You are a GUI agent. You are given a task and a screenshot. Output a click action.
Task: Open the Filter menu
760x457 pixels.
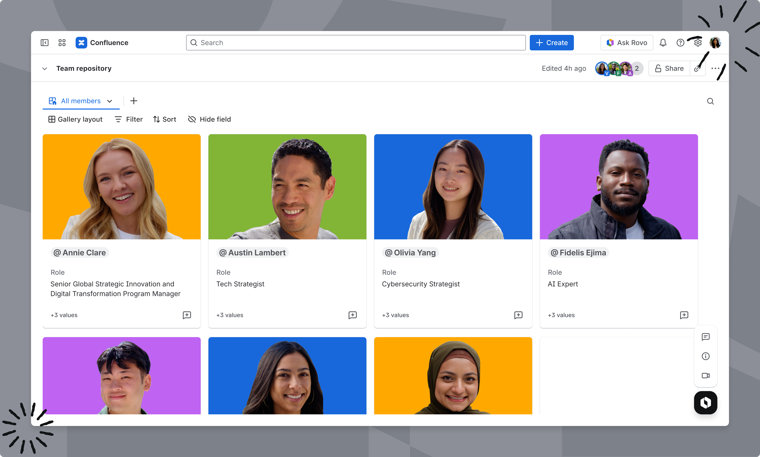click(x=128, y=119)
